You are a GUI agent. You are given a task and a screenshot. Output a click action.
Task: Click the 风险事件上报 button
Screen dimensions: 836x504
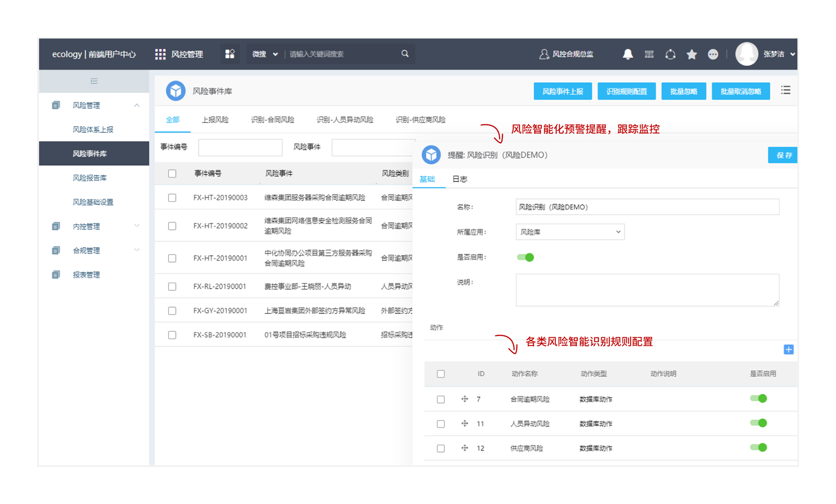click(562, 91)
